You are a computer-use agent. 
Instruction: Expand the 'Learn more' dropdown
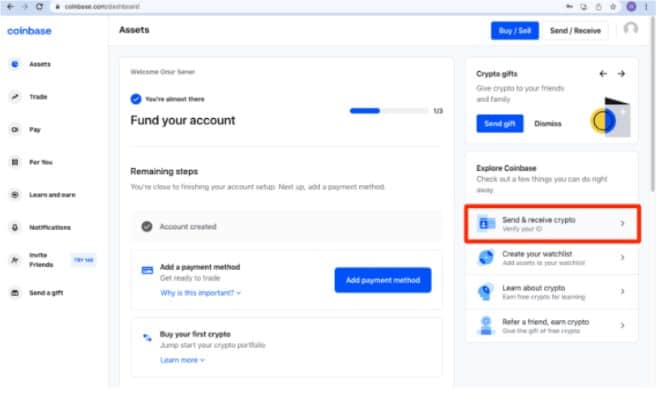(182, 360)
